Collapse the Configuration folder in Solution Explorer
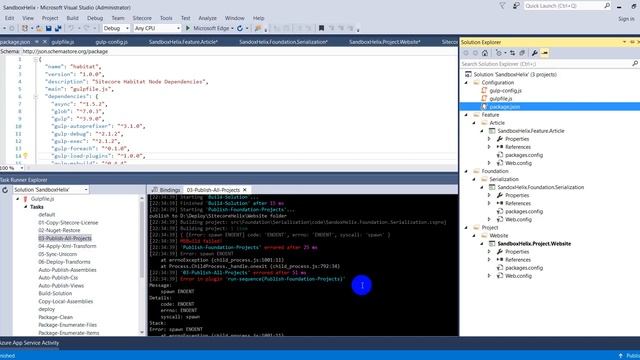This screenshot has height=360, width=640. pos(467,82)
